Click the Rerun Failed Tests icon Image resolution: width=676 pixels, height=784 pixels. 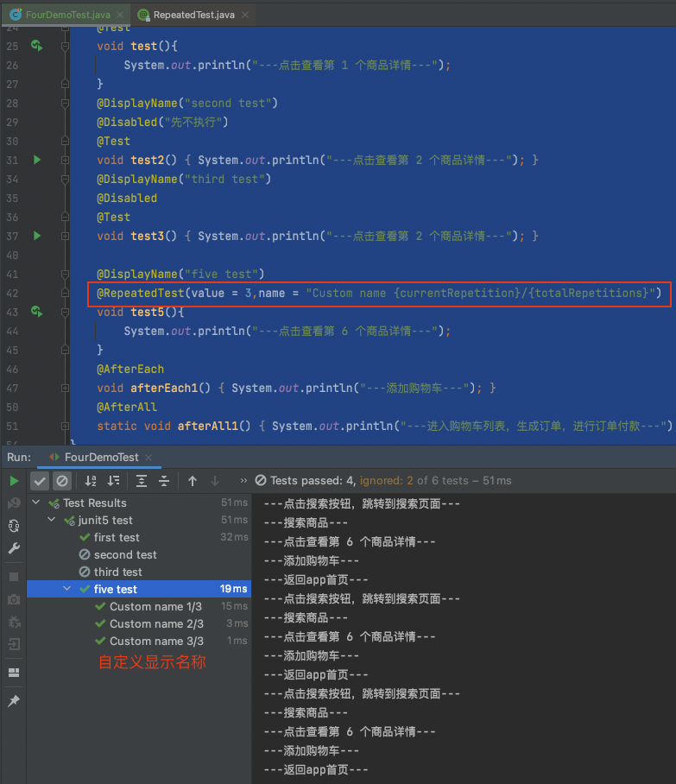14,503
